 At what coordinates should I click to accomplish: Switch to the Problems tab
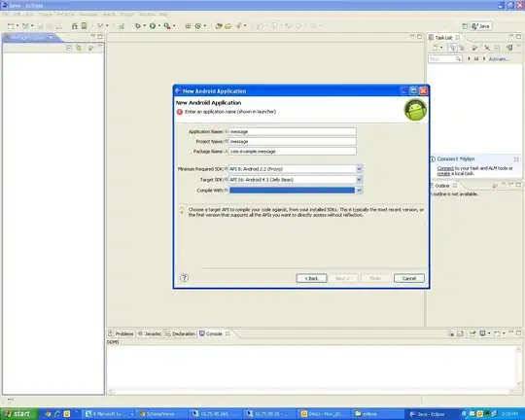pos(122,333)
